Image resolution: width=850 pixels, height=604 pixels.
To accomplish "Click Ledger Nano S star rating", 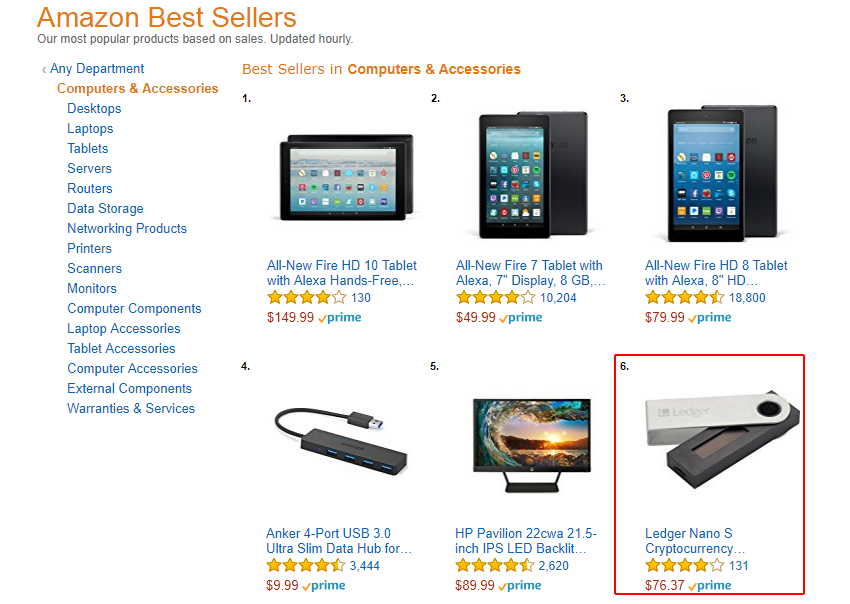I will coord(684,566).
